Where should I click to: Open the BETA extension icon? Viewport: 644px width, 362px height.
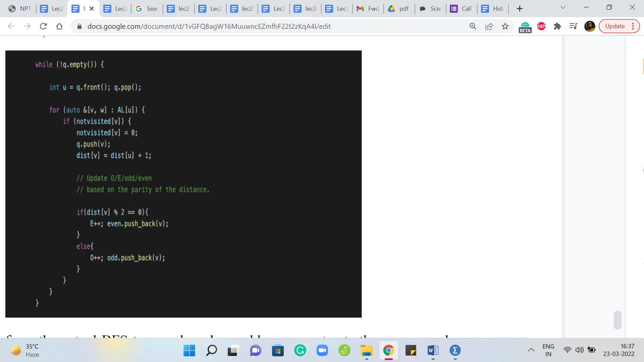coord(525,27)
